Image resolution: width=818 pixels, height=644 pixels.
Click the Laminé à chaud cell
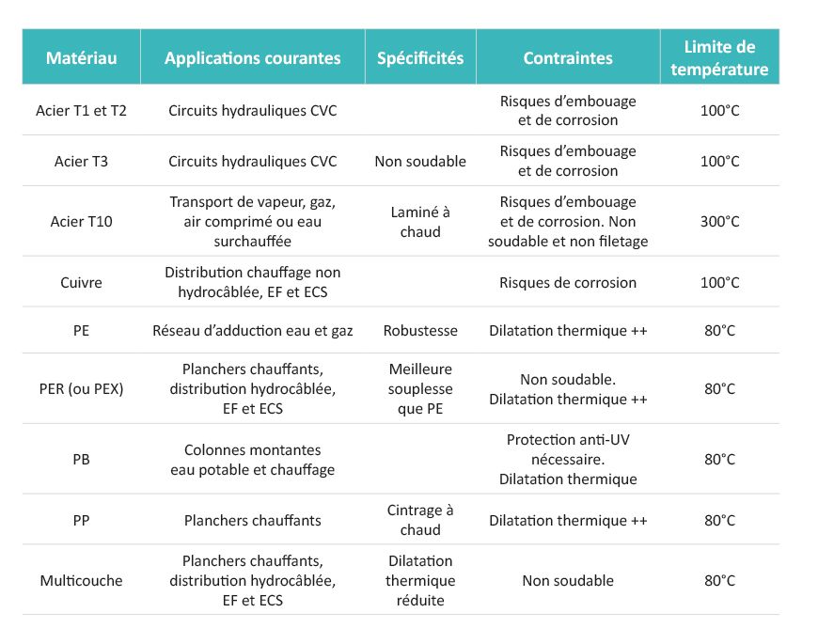point(420,222)
